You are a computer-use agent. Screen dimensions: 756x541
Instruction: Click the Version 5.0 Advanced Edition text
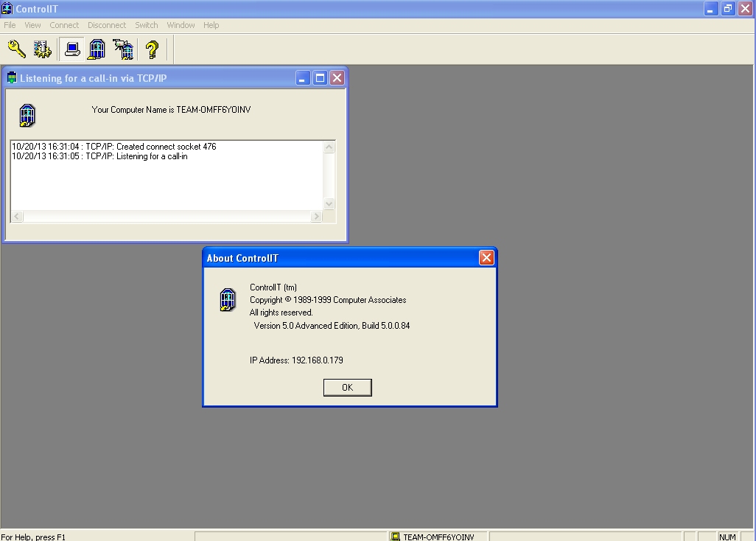pyautogui.click(x=332, y=326)
